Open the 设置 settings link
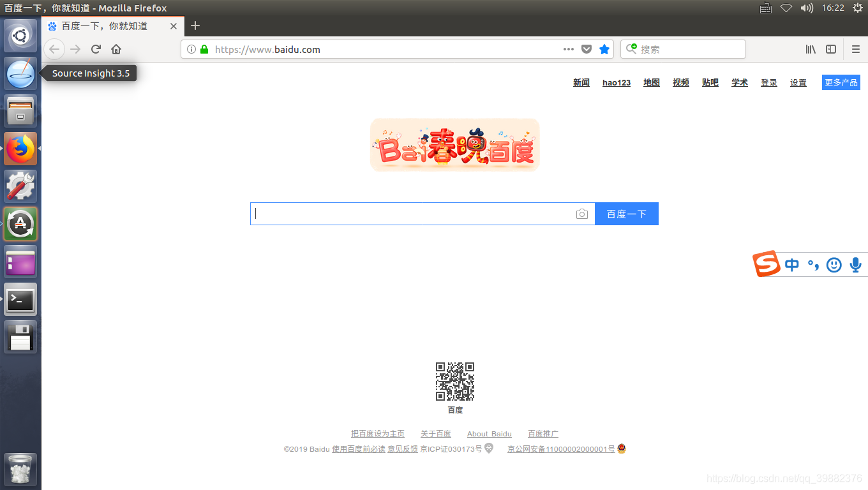This screenshot has width=868, height=490. 798,83
